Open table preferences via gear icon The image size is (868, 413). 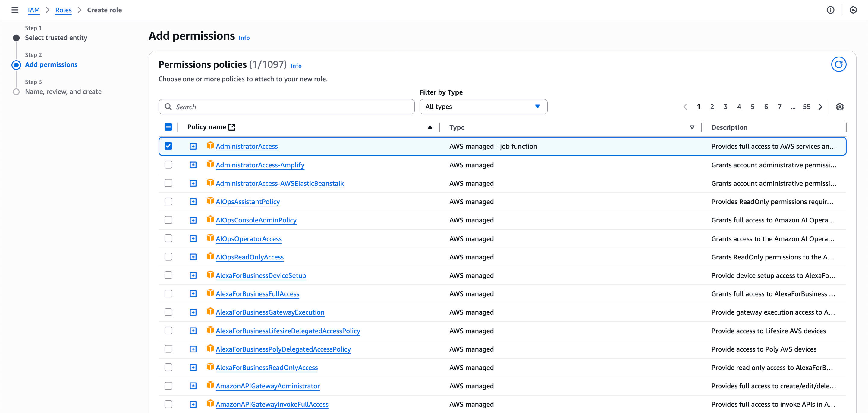pos(840,106)
